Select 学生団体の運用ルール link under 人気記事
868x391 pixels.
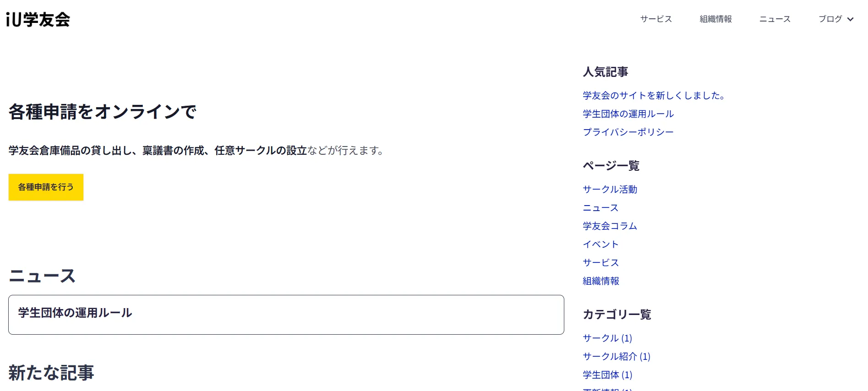click(x=628, y=114)
